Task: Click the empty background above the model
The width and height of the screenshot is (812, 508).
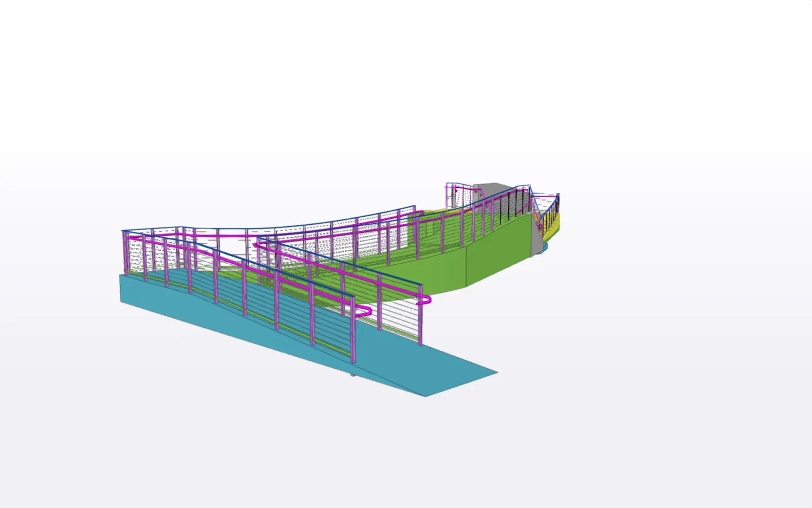Action: [406, 81]
